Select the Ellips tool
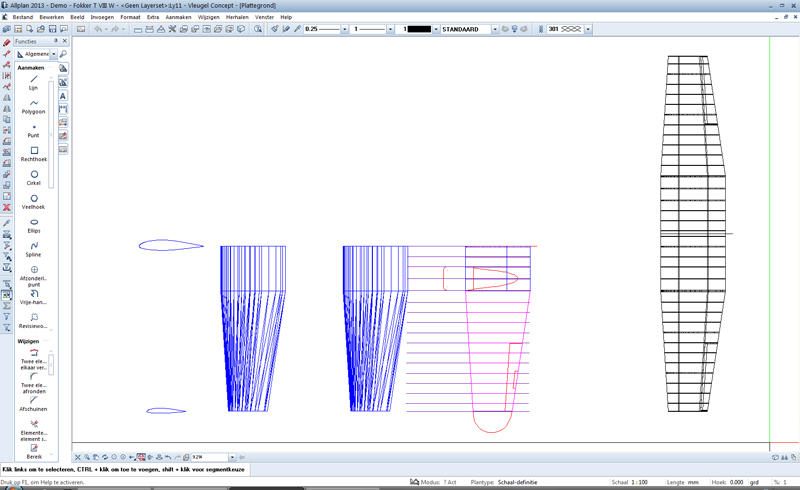 click(x=33, y=226)
